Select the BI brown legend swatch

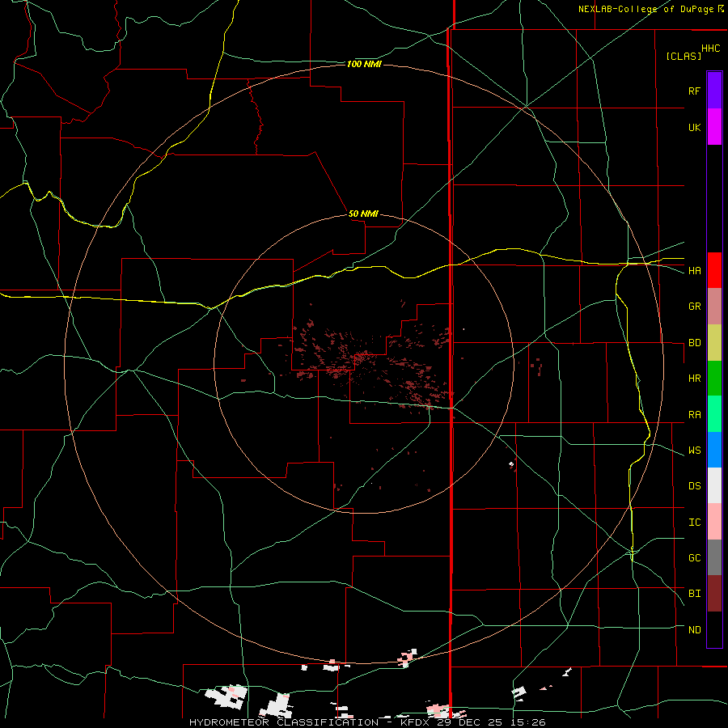tap(714, 594)
